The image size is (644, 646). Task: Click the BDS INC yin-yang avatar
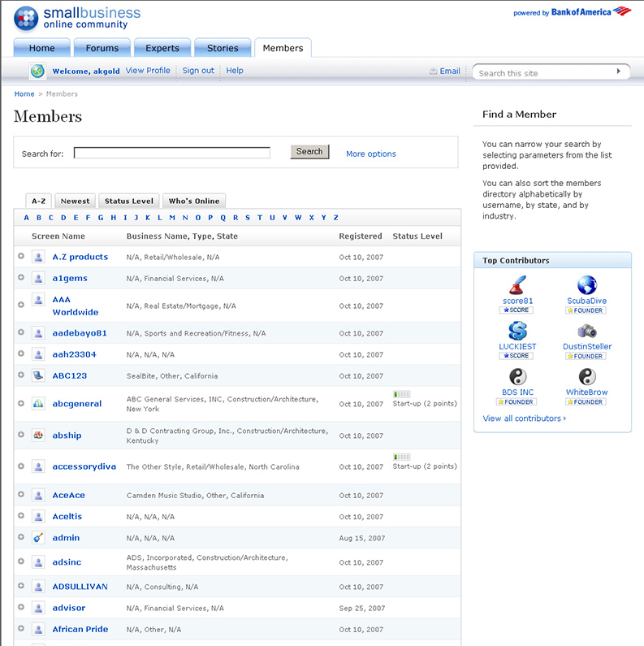(516, 377)
